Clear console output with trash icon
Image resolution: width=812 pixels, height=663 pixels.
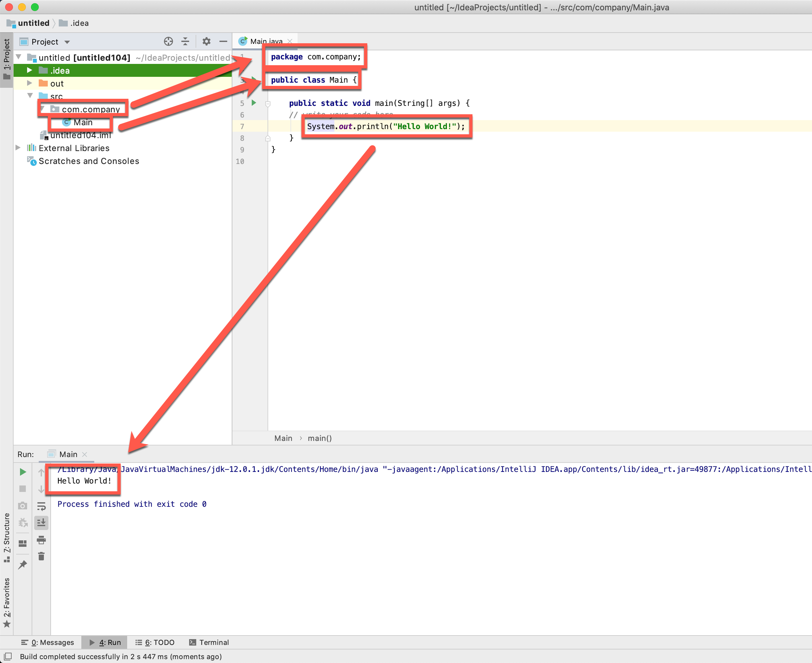[x=41, y=556]
